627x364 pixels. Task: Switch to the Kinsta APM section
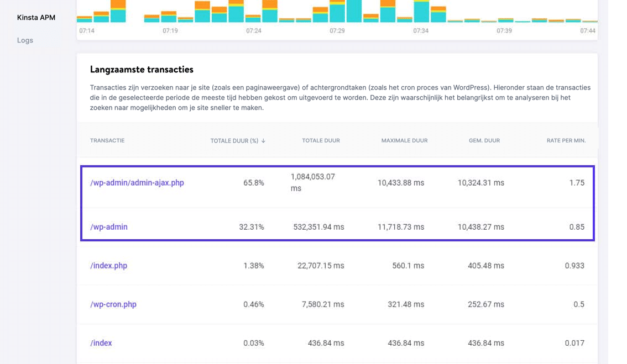(35, 17)
